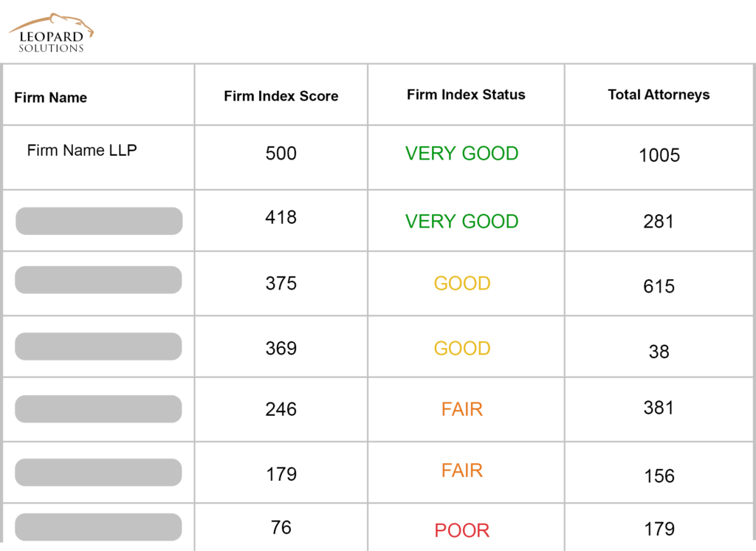756x551 pixels.
Task: Select the redacted firm name with score 418
Action: coord(99,221)
